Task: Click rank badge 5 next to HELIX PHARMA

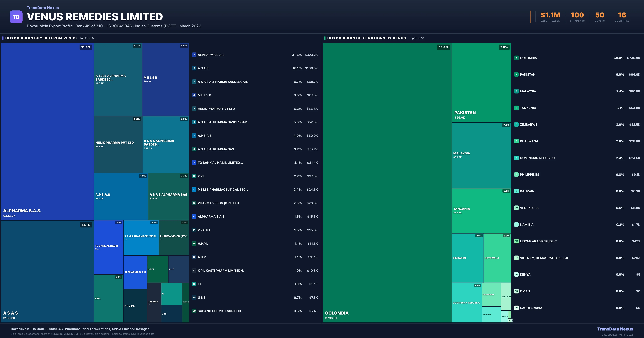Action: (194, 109)
